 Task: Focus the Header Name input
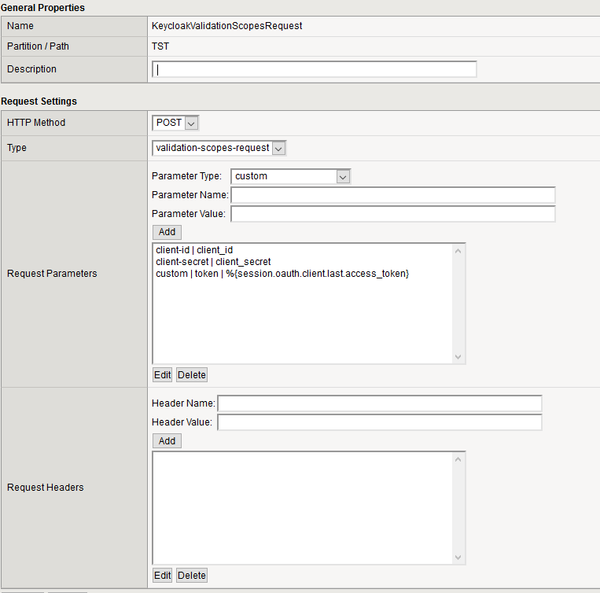(379, 403)
